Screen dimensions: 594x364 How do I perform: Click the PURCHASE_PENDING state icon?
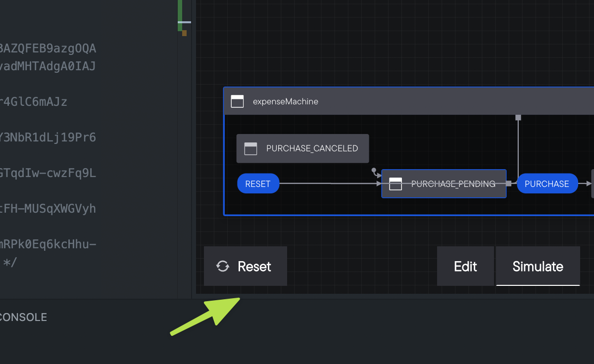396,183
